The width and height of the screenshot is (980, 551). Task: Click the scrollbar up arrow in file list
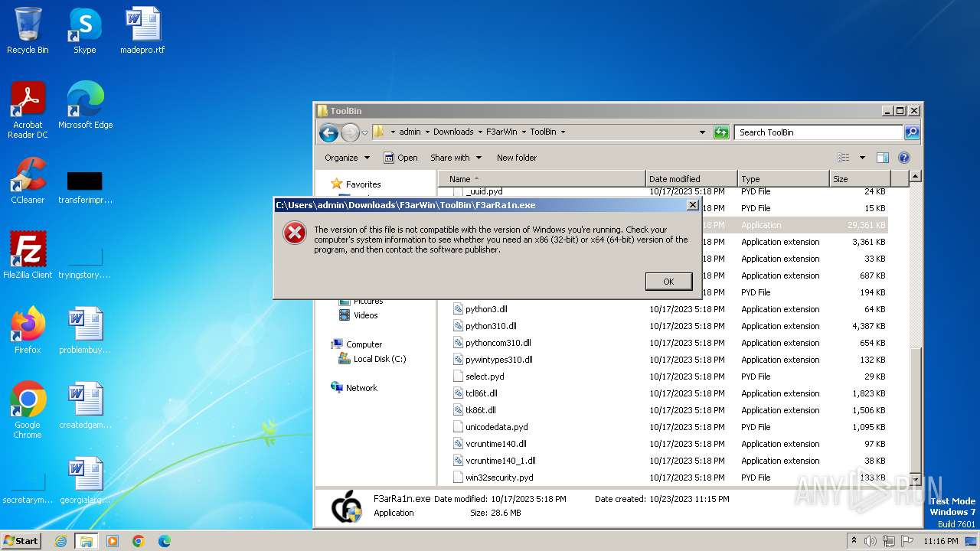coord(915,177)
